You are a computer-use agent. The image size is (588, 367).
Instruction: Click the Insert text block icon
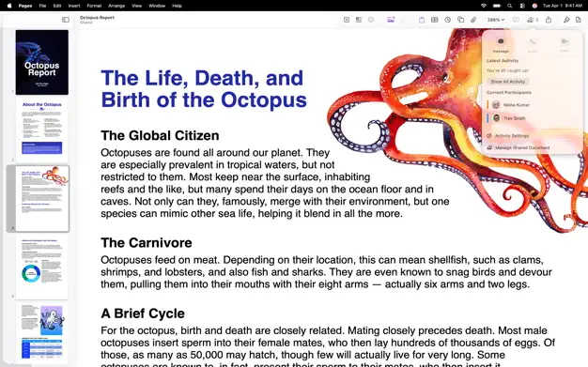359,20
